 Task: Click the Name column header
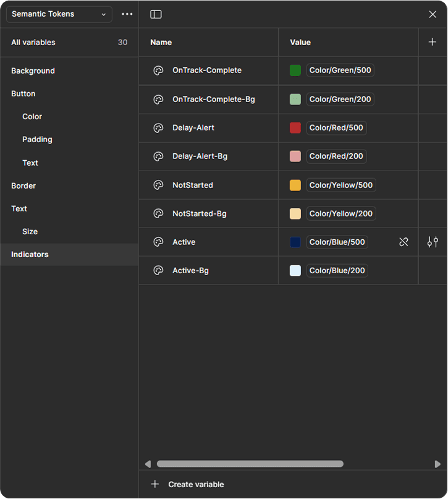(161, 42)
